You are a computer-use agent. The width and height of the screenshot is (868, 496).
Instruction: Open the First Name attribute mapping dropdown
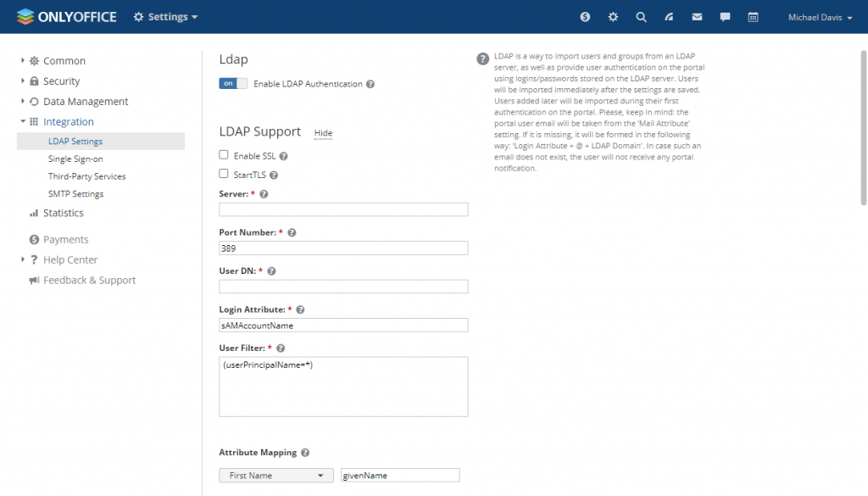(275, 475)
